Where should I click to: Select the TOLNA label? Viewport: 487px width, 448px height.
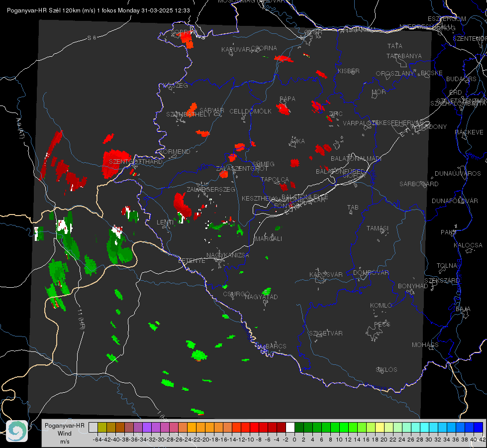(x=447, y=265)
